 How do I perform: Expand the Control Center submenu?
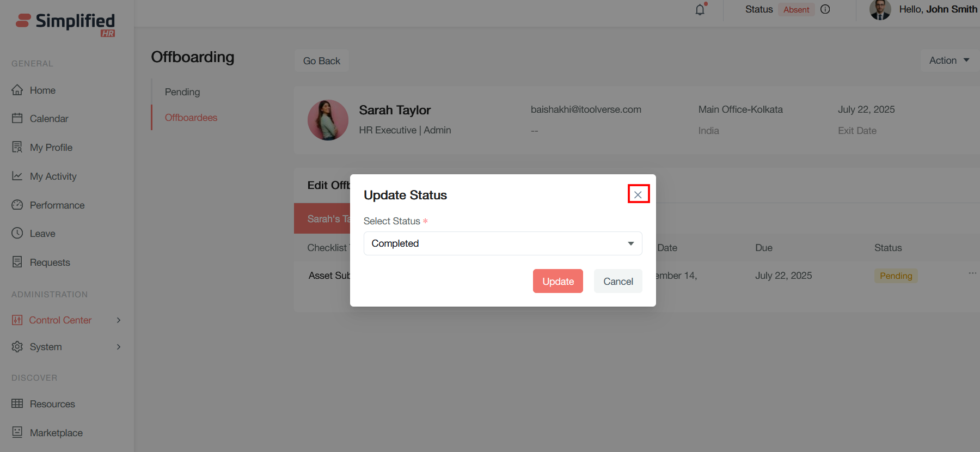click(x=119, y=320)
